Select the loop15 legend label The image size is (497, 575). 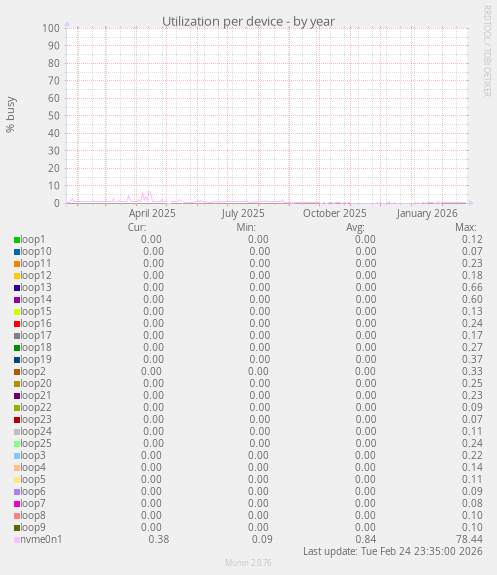pos(36,312)
